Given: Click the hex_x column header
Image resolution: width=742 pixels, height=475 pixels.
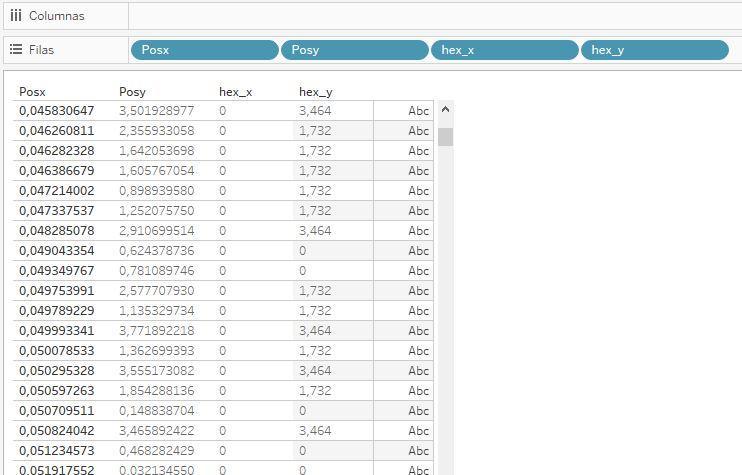Looking at the screenshot, I should pos(235,92).
